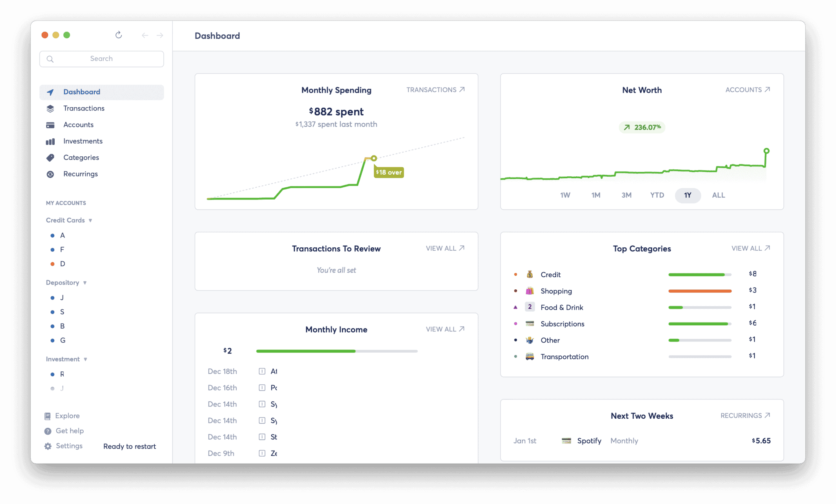Open Transactions via its layers icon
This screenshot has height=504, width=836.
pos(50,109)
